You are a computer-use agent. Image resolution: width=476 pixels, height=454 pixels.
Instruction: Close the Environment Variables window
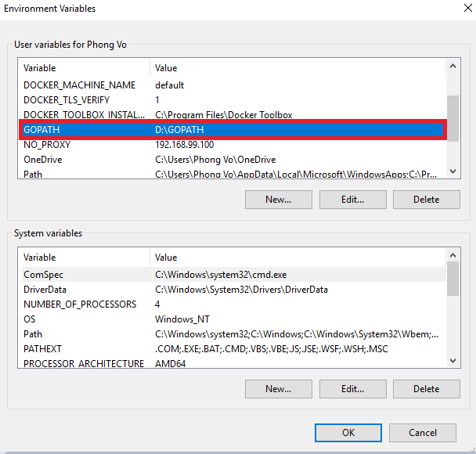click(468, 8)
